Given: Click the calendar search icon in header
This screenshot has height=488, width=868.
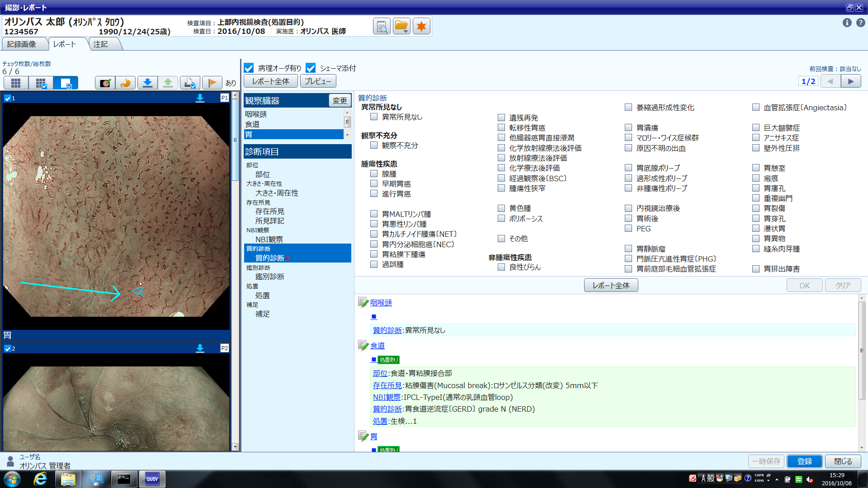Looking at the screenshot, I should coord(382,26).
